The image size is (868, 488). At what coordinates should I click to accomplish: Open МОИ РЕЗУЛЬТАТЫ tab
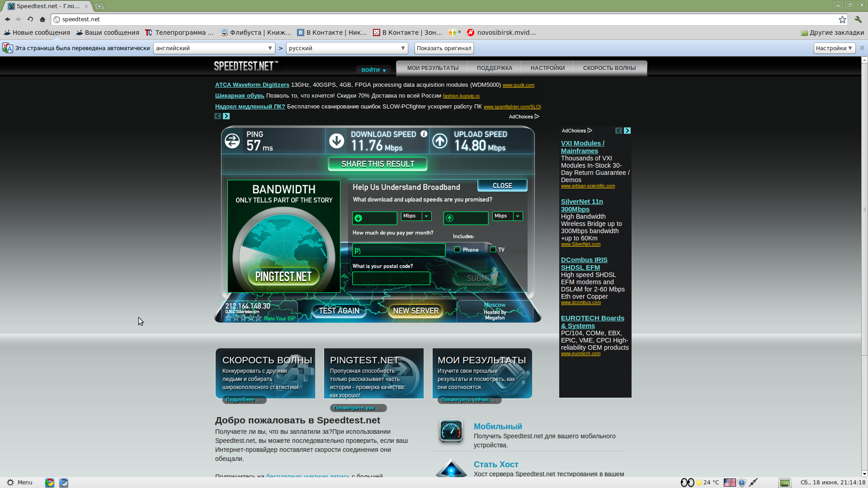pyautogui.click(x=433, y=68)
